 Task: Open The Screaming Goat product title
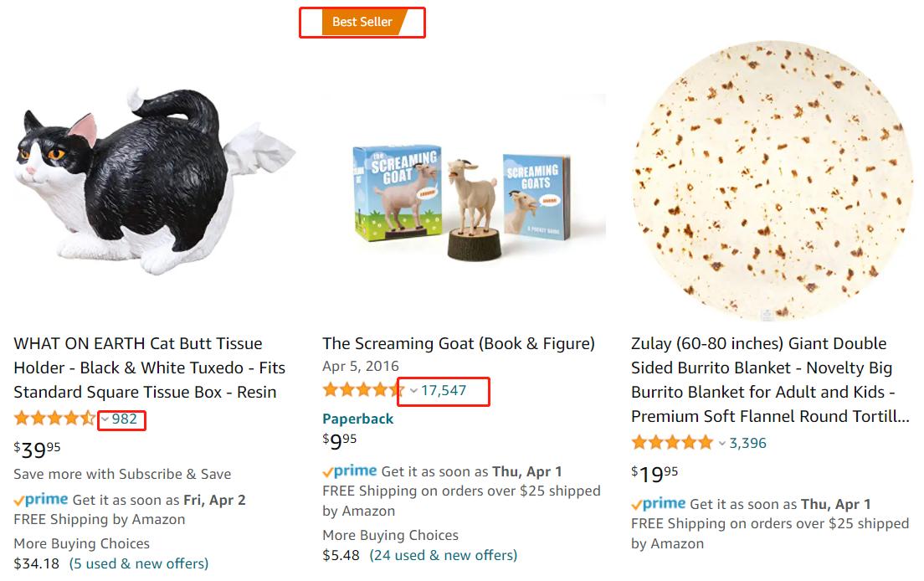(458, 343)
